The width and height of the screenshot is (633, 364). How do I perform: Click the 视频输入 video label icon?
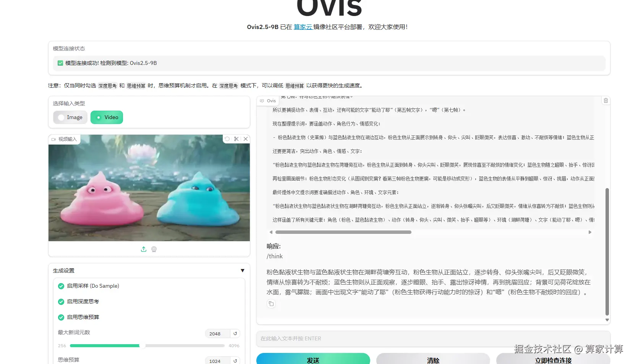(54, 139)
